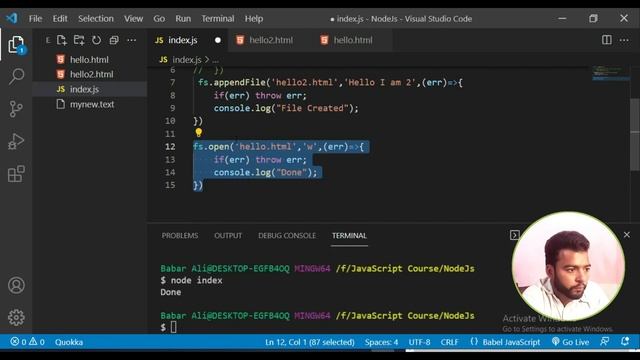Image resolution: width=640 pixels, height=360 pixels.
Task: Open the File menu
Action: 35,18
